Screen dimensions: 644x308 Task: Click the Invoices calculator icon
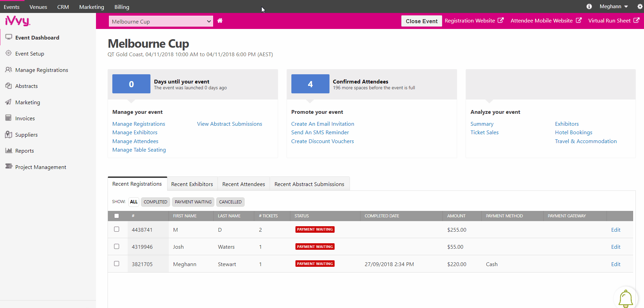tap(9, 118)
